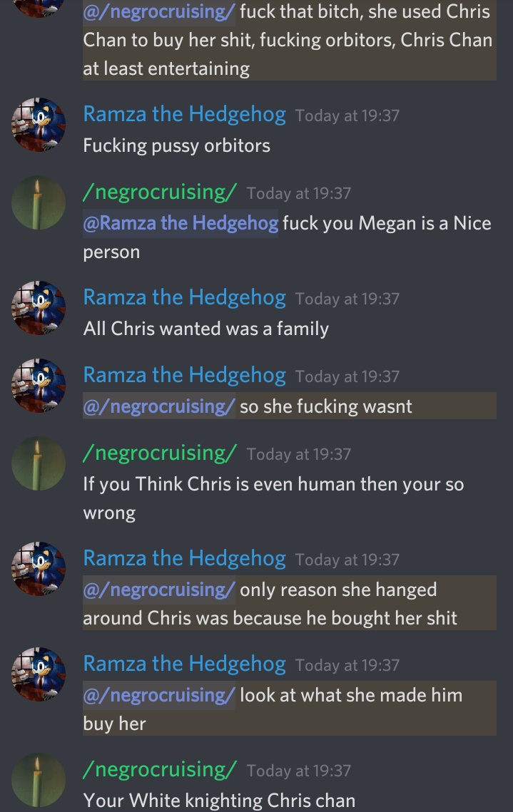Click Ramza avatar beside 'so she fucking wasnt'
The width and height of the screenshot is (513, 812).
coord(39,386)
